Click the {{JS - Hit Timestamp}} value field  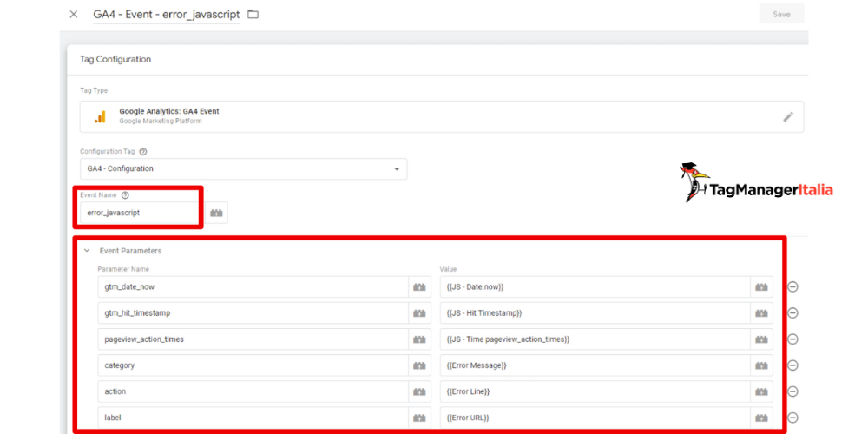(595, 312)
